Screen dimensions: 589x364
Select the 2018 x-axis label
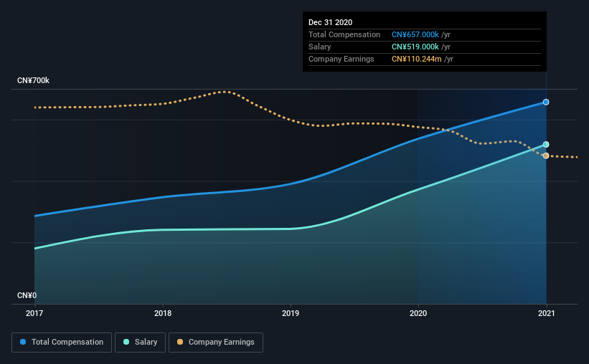[x=163, y=313]
